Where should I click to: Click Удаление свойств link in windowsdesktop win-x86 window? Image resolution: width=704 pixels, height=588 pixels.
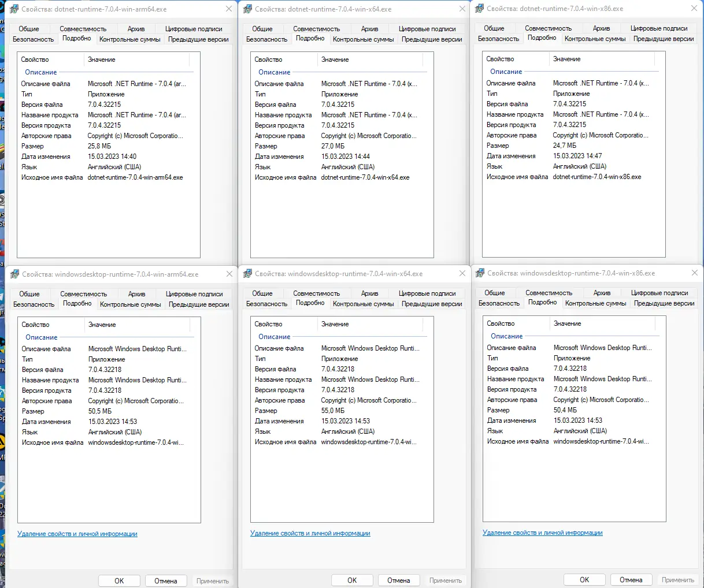point(543,533)
